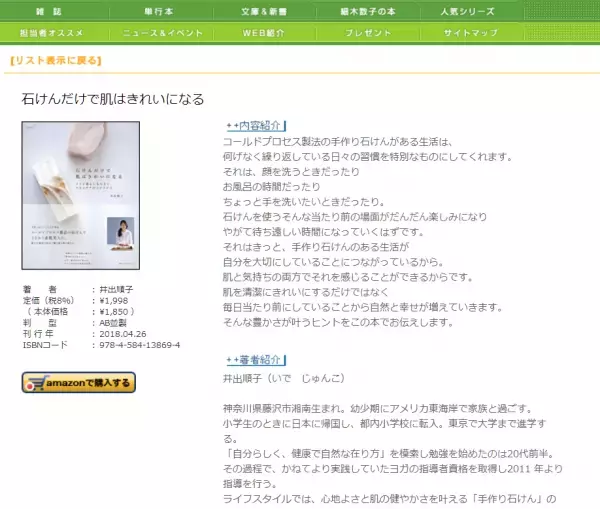Click the line ちょっと手を洗いたいときだったり
The height and width of the screenshot is (509, 600).
coord(304,202)
